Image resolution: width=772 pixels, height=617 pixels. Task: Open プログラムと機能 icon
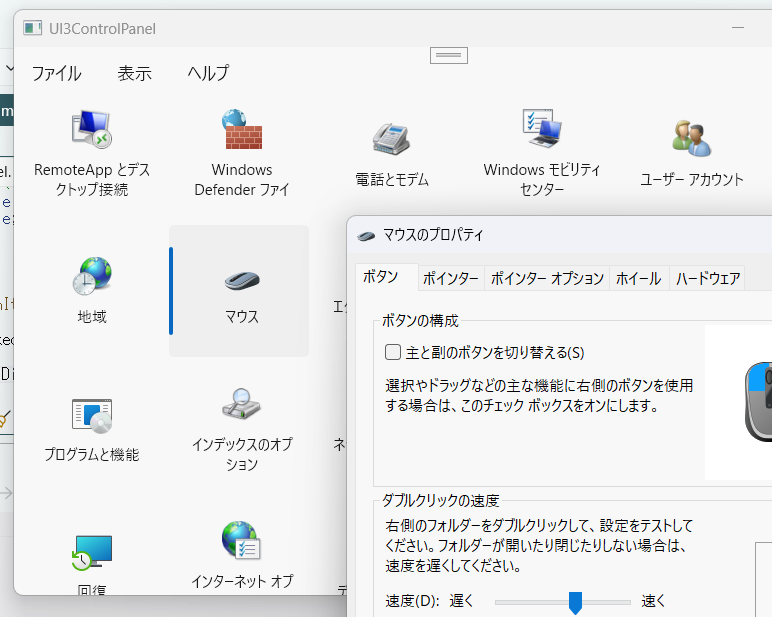click(x=91, y=414)
